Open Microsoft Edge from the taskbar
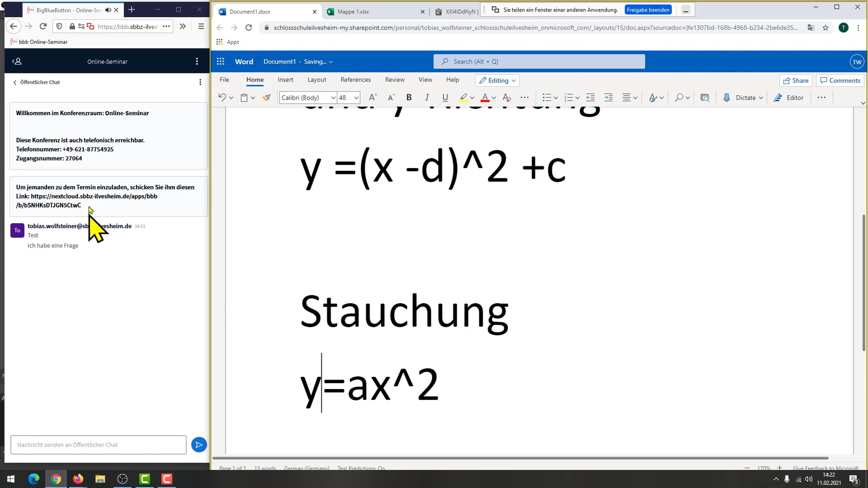Viewport: 868px width, 488px height. pos(34,479)
